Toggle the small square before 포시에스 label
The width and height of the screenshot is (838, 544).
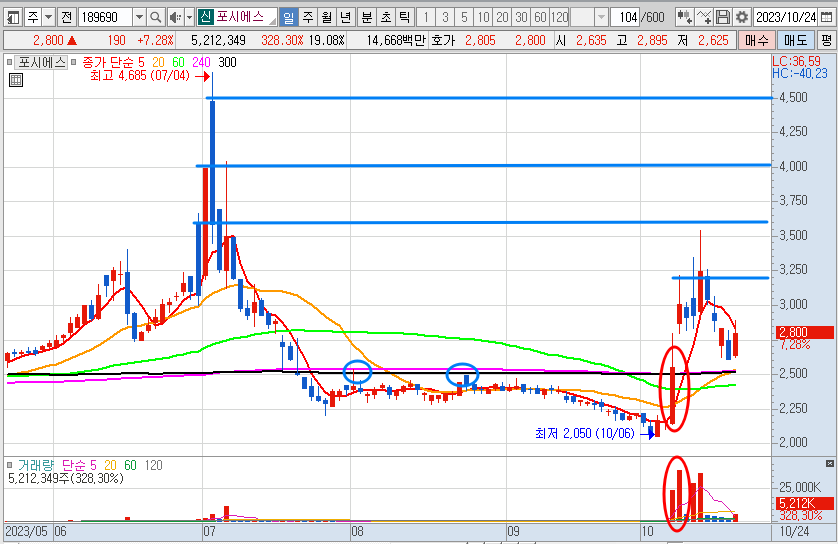point(10,62)
